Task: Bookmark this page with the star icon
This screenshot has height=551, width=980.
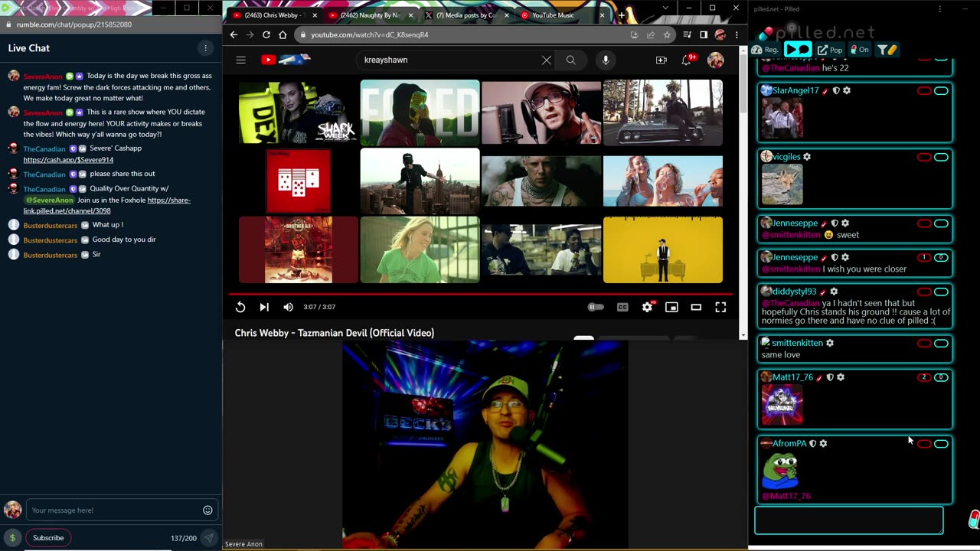Action: point(667,34)
